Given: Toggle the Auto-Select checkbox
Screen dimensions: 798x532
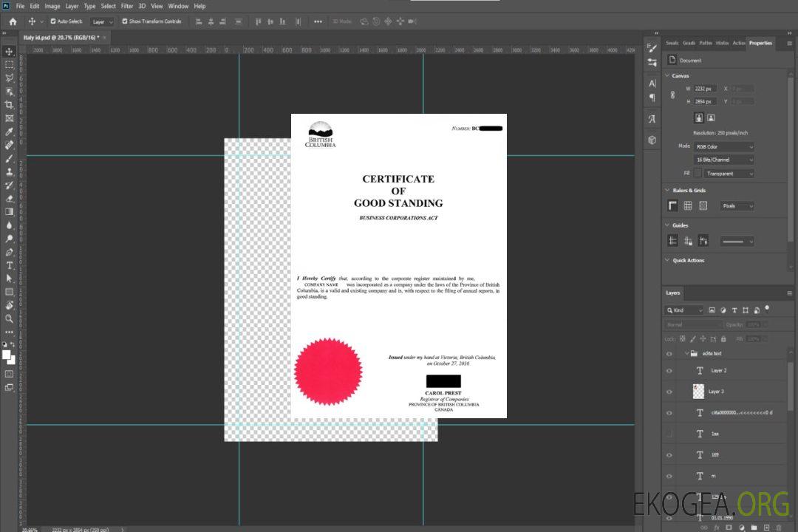Looking at the screenshot, I should (x=53, y=21).
